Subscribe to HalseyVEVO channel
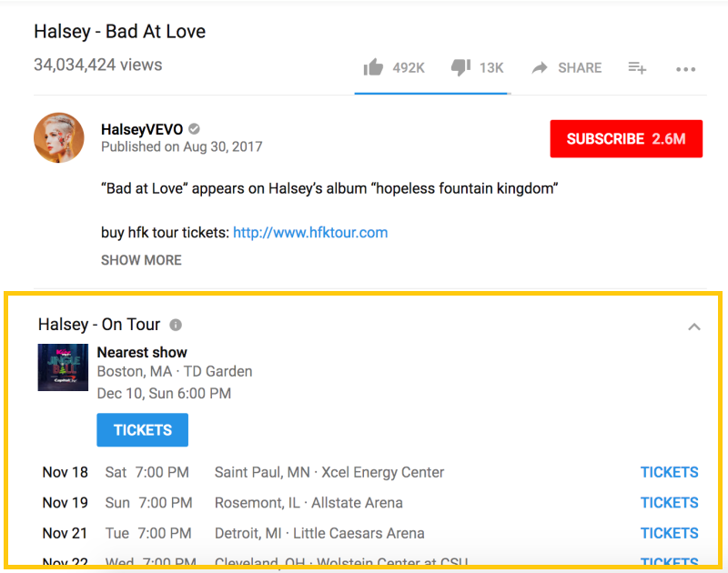 [x=626, y=139]
